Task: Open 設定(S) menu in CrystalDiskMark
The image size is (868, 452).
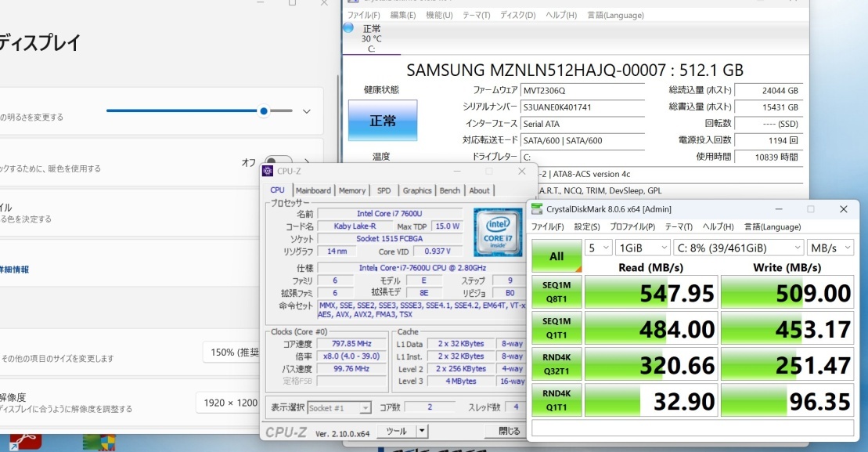Action: pos(587,226)
